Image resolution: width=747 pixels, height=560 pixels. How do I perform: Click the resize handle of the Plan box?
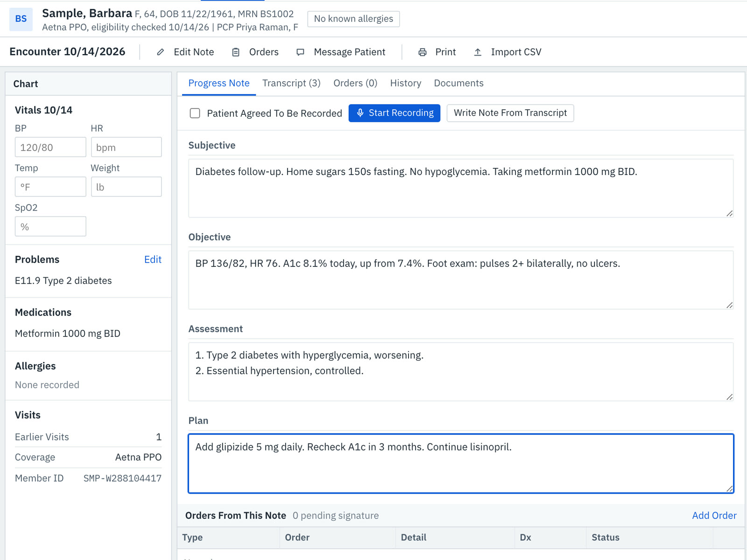[729, 488]
